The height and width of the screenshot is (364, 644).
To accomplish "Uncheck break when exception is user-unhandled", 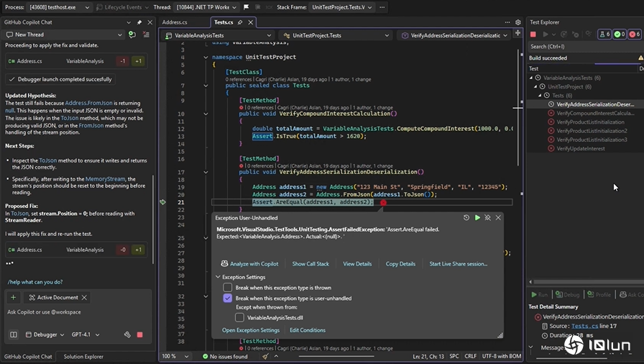I will [228, 298].
